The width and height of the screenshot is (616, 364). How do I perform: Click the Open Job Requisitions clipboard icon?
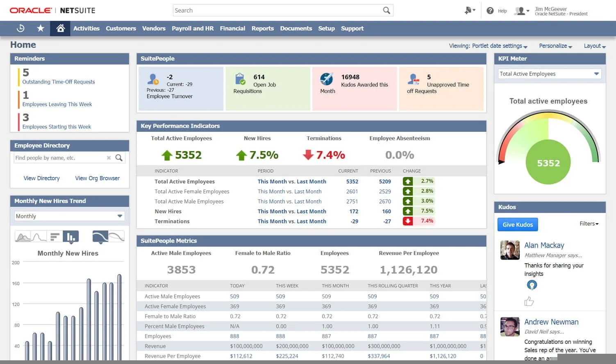pos(240,79)
